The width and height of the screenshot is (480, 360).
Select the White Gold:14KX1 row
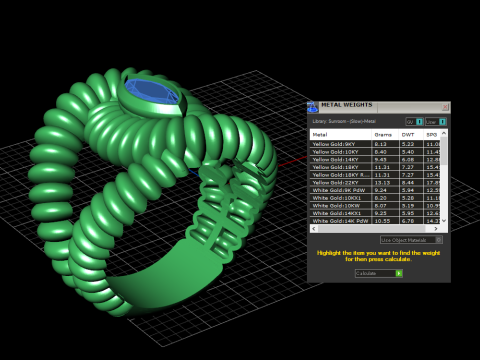click(375, 213)
